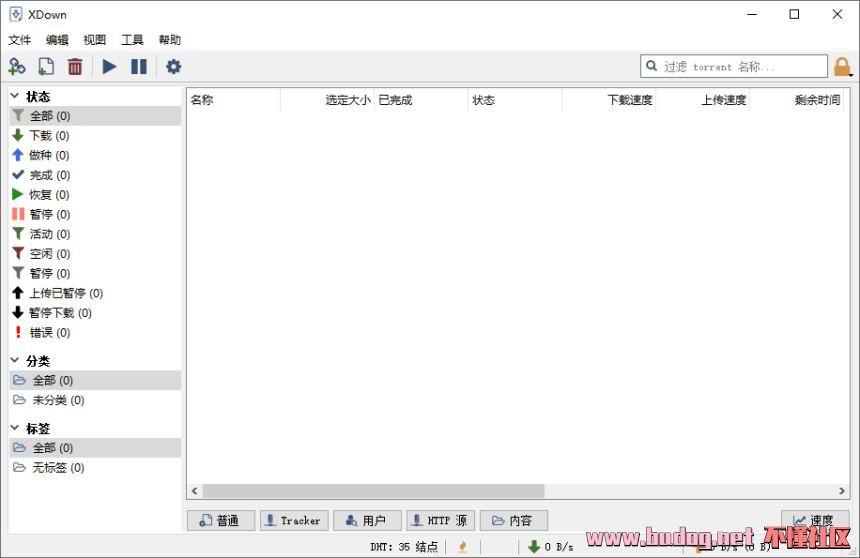Screen dimensions: 860x558
Task: Sort by the 剩余时间 column header
Action: [796, 100]
